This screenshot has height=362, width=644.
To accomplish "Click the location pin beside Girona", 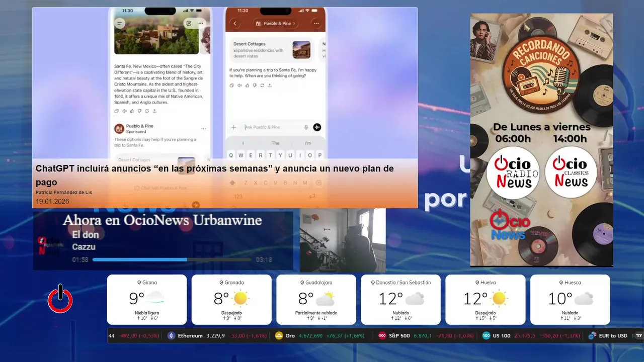I will coord(139,283).
